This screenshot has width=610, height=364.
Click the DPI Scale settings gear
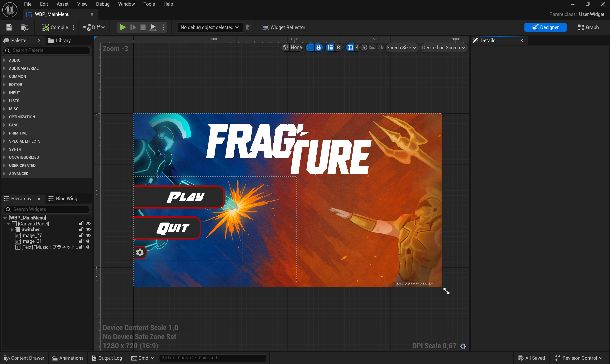pos(463,346)
